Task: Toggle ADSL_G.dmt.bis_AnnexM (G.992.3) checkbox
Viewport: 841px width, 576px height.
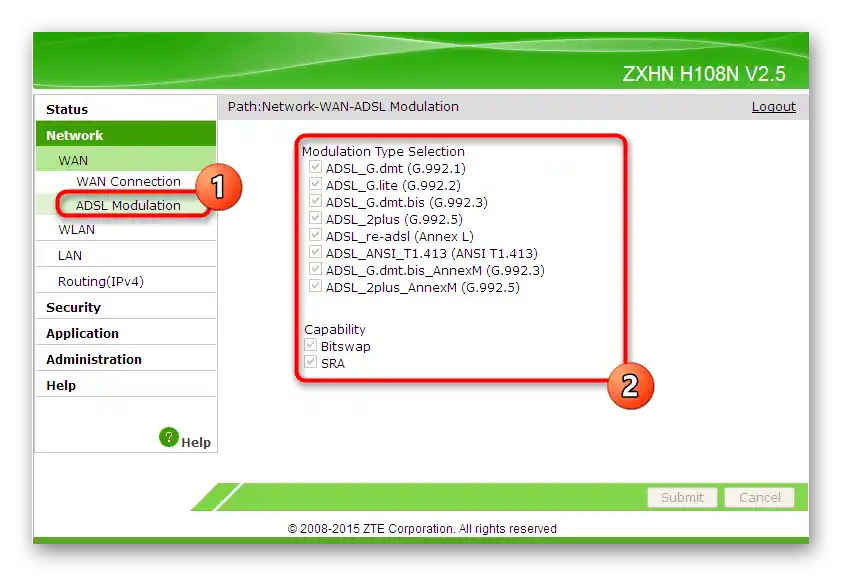Action: click(315, 269)
